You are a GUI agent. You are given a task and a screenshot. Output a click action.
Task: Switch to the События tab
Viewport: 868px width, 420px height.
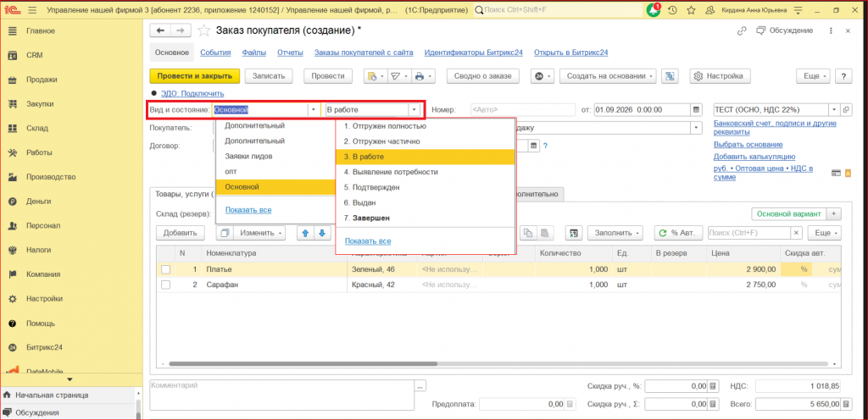coord(215,52)
